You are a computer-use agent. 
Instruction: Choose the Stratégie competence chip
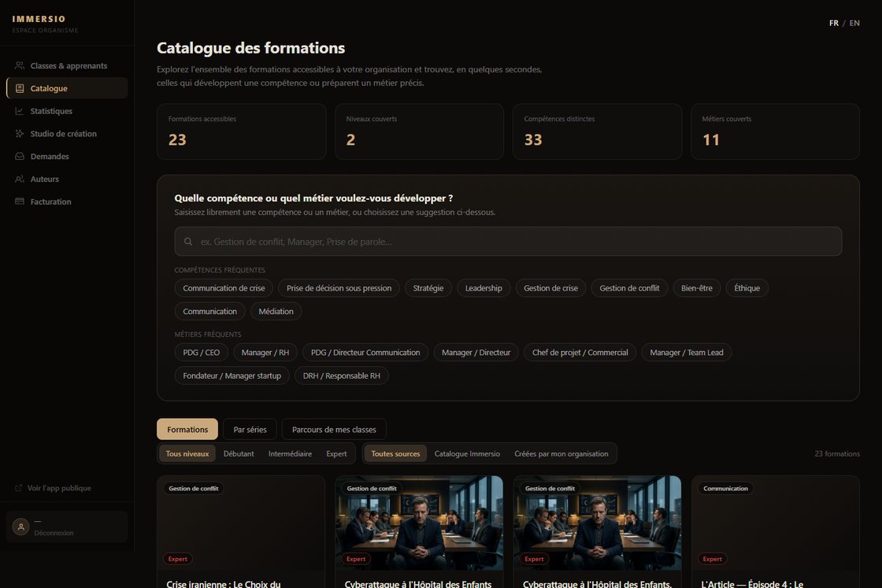pos(428,288)
